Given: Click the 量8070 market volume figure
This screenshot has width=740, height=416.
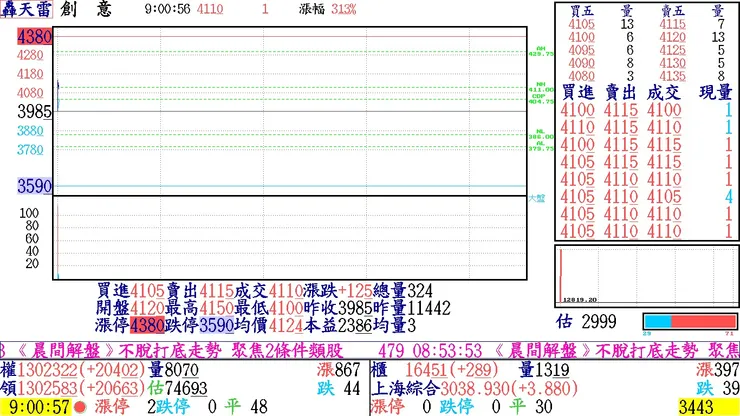Looking at the screenshot, I should click(x=173, y=370).
